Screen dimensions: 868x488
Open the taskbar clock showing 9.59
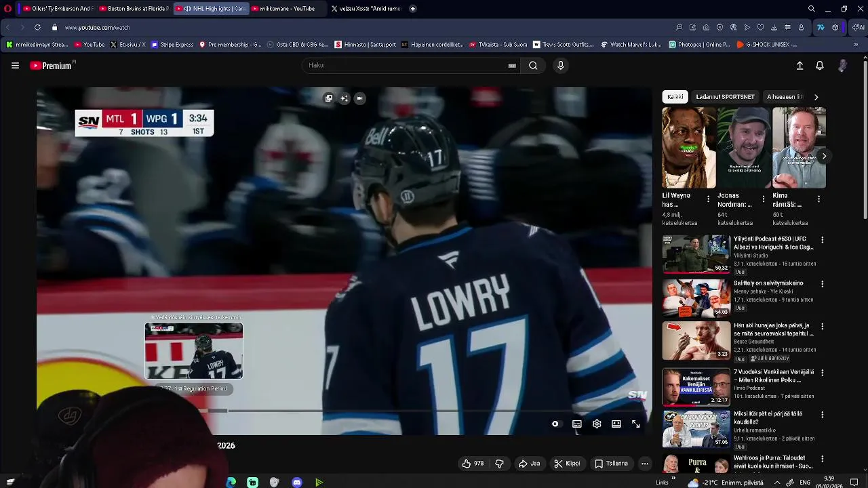pyautogui.click(x=829, y=482)
